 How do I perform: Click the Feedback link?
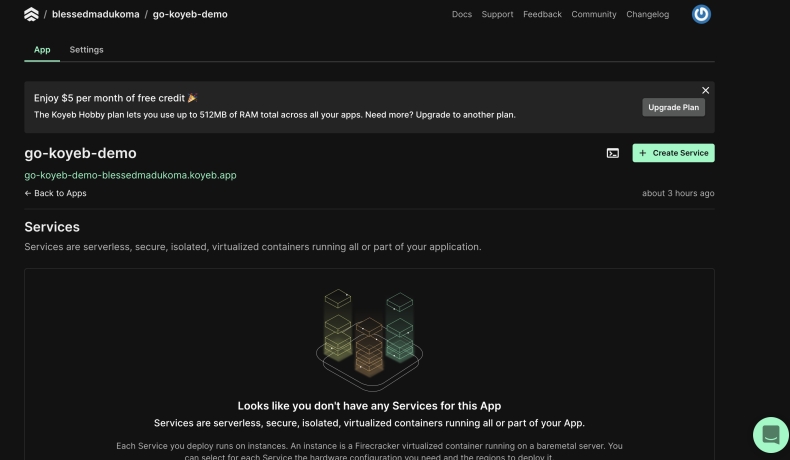(542, 15)
